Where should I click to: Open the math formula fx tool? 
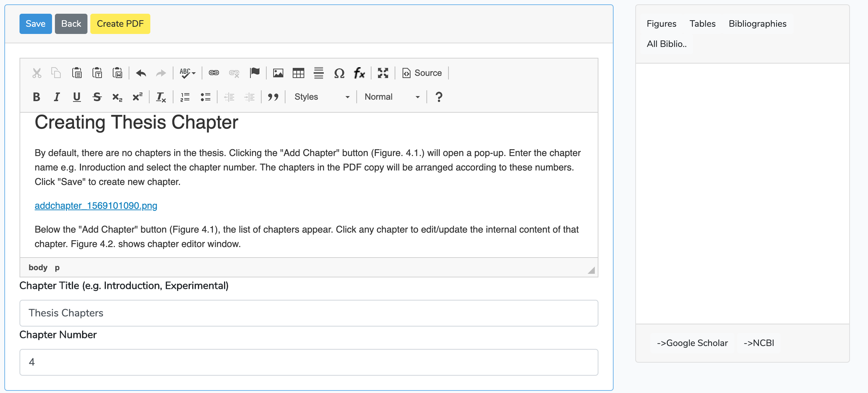coord(359,73)
